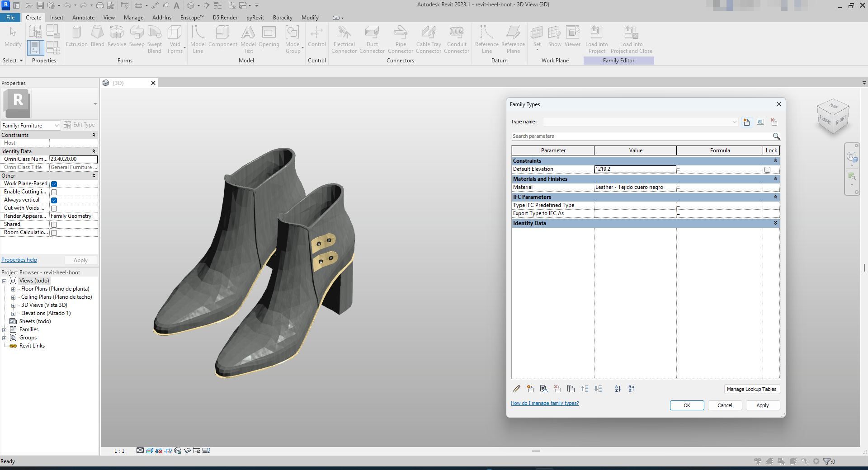
Task: Enable Room Calculation Point checkbox
Action: 54,233
